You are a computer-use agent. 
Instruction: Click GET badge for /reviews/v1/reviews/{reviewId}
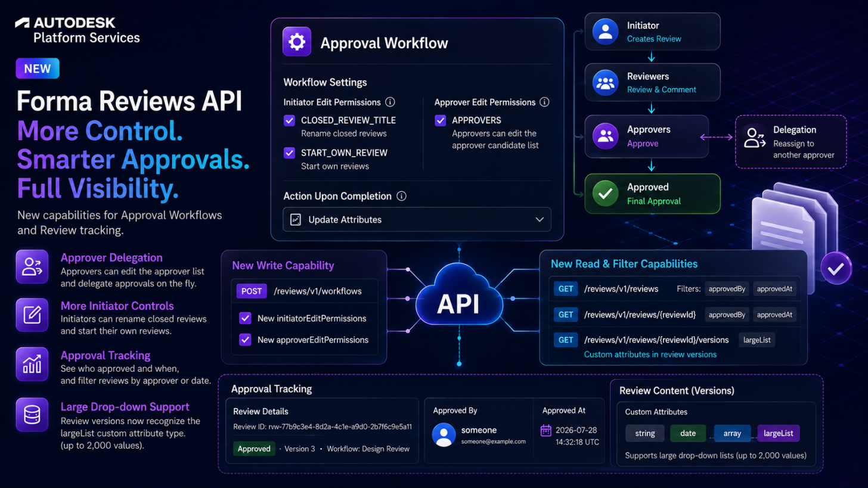tap(566, 315)
